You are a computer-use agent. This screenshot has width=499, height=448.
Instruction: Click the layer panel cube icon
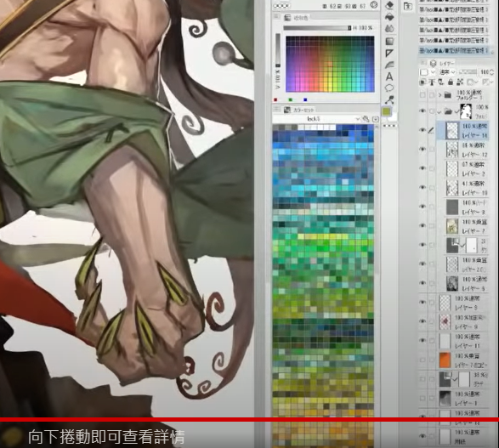pos(433,63)
